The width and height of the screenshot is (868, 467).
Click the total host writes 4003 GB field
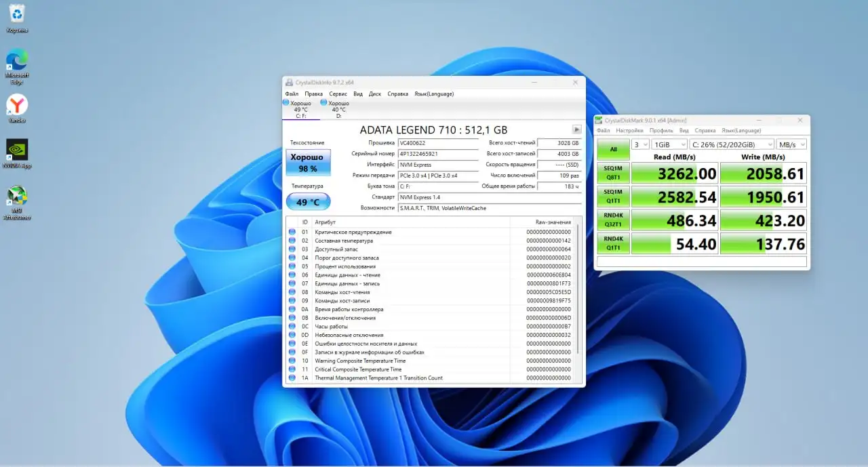coord(559,154)
